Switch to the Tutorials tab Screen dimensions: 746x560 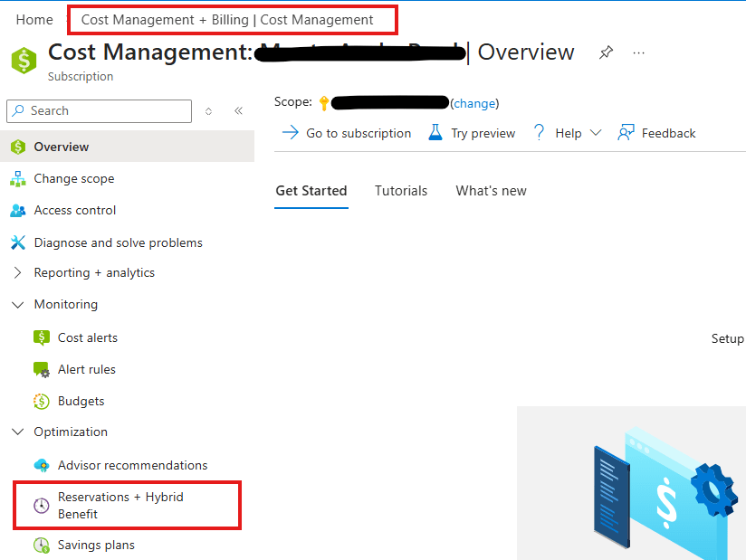pyautogui.click(x=401, y=191)
